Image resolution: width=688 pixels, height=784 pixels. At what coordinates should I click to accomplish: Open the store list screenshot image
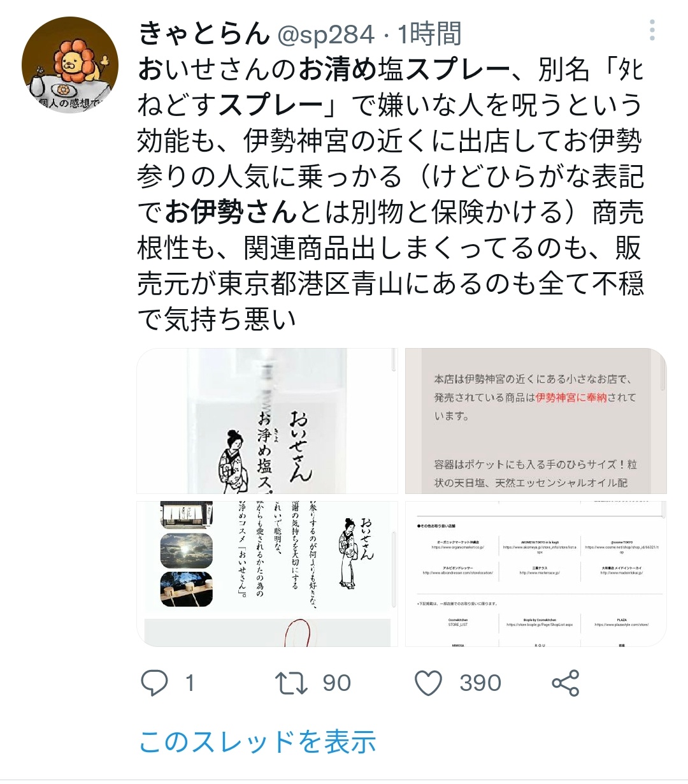(x=535, y=574)
